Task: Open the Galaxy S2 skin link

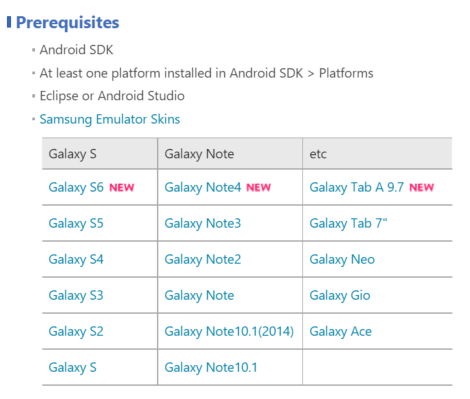Action: click(x=76, y=332)
